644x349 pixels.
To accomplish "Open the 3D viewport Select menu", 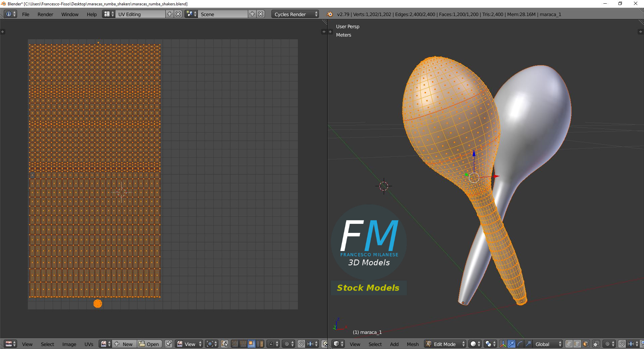I will click(375, 344).
